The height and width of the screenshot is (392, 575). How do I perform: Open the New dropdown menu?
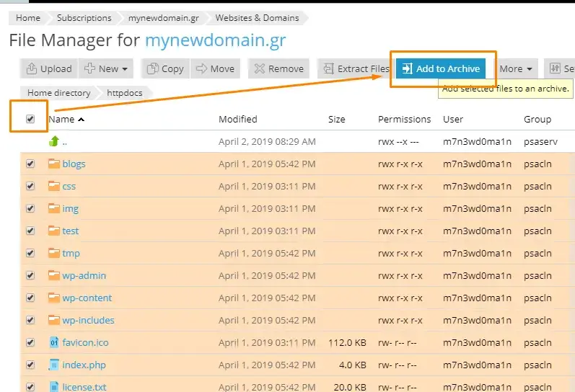[105, 68]
